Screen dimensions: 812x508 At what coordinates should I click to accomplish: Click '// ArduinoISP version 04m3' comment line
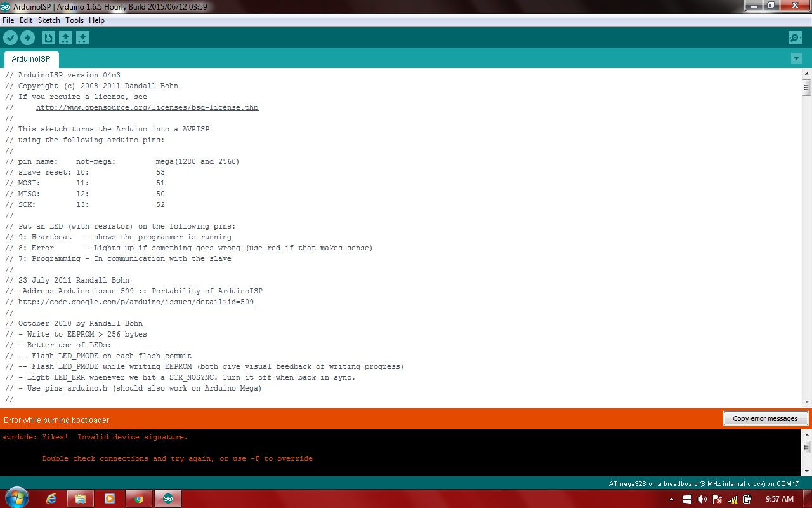point(63,75)
